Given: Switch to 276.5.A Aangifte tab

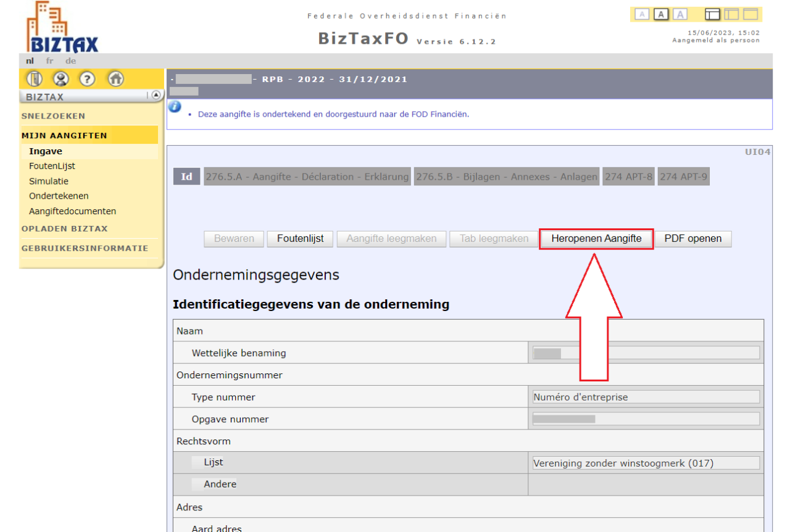Looking at the screenshot, I should pos(307,177).
